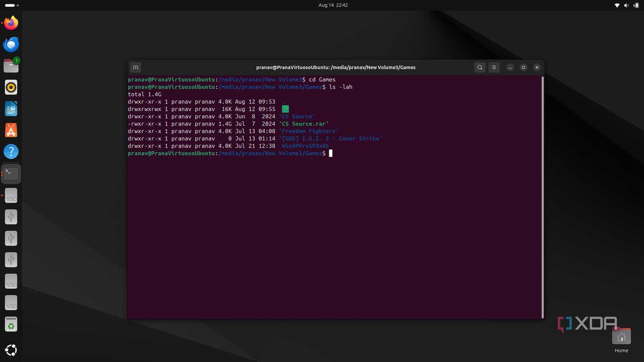The image size is (644, 362).
Task: Click the WinXPProSP3x86 directory name
Action: pyautogui.click(x=305, y=146)
